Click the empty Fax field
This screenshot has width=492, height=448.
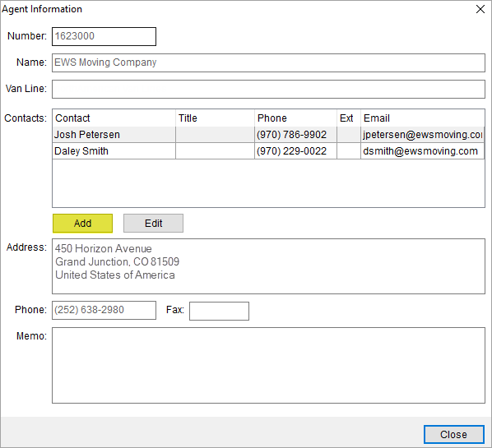(x=219, y=311)
